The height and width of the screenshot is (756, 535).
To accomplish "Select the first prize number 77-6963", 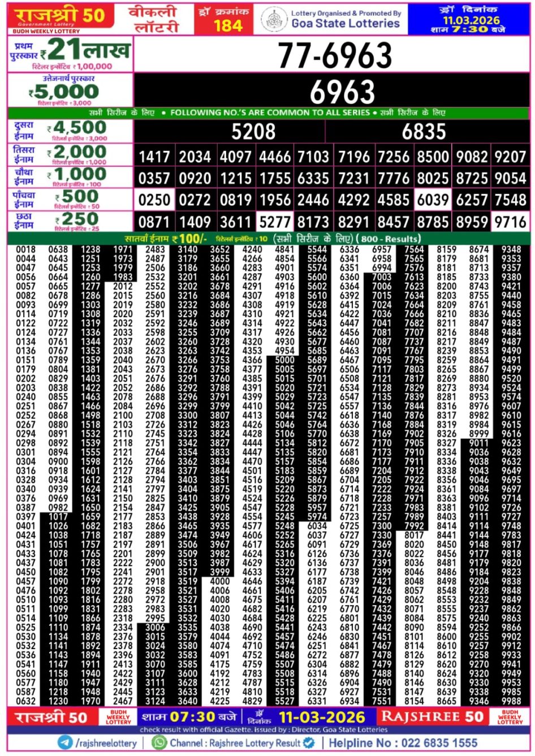I will click(333, 54).
